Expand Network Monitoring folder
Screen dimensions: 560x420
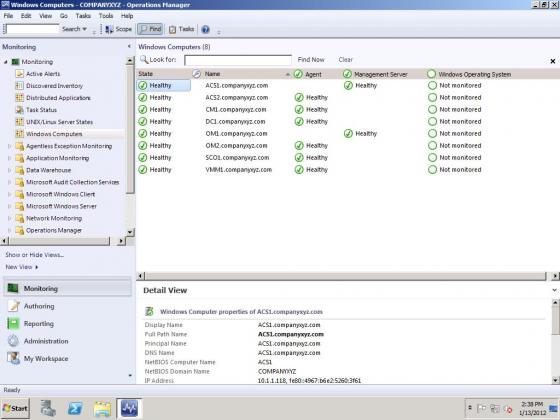(9, 218)
